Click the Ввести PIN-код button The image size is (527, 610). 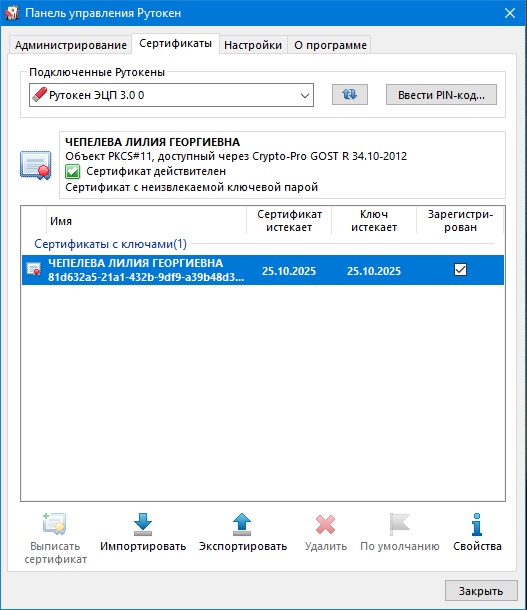pyautogui.click(x=441, y=95)
